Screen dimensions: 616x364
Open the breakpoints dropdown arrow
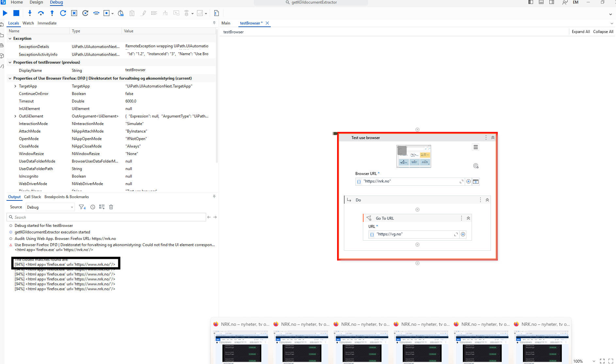112,13
